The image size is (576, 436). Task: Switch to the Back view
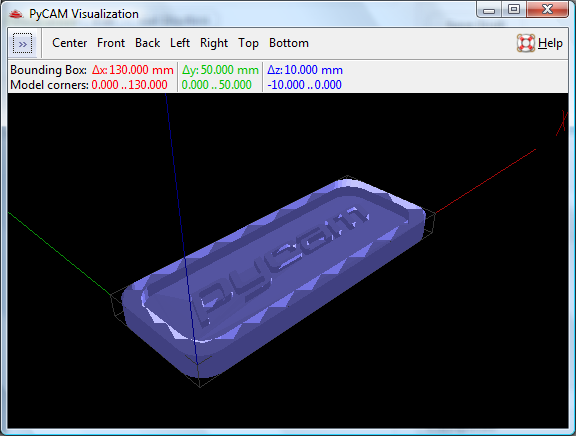click(x=147, y=43)
